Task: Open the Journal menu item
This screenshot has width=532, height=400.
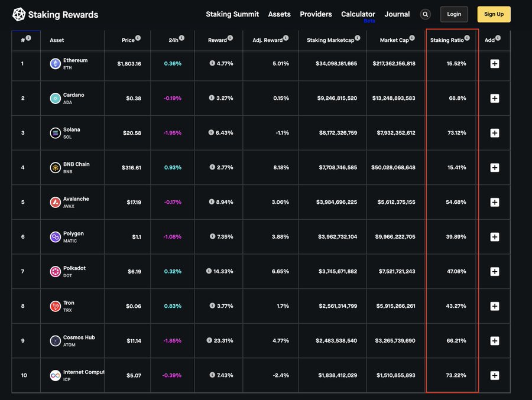Action: (397, 14)
